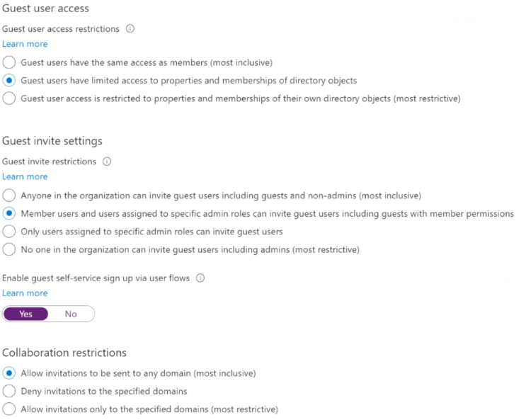The image size is (521, 420).
Task: Open Learn more link under self-service sign up
Action: tap(25, 293)
